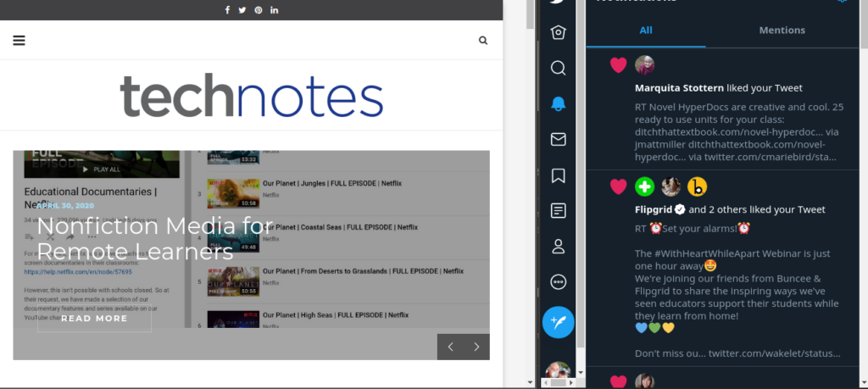Click the READ MORE button

[x=94, y=319]
